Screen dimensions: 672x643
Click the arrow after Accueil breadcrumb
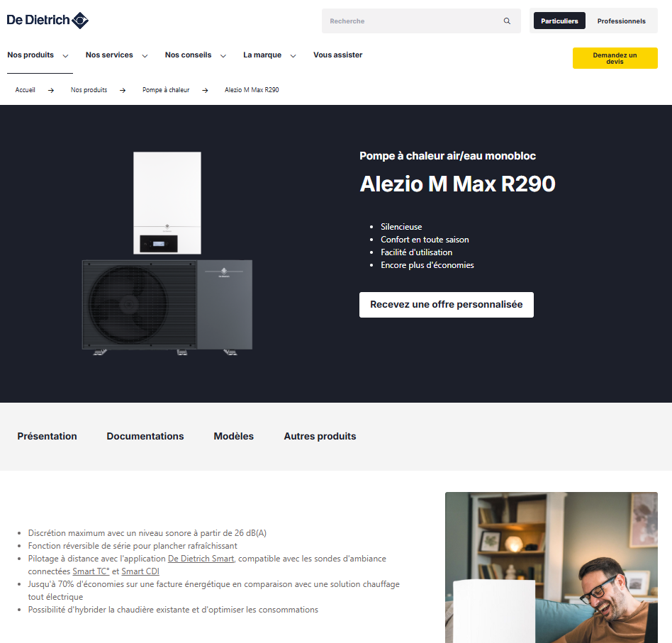tap(51, 91)
